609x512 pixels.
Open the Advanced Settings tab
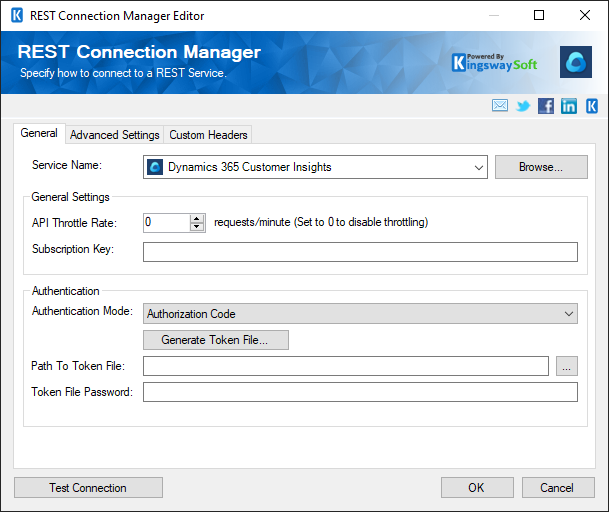[x=115, y=135]
